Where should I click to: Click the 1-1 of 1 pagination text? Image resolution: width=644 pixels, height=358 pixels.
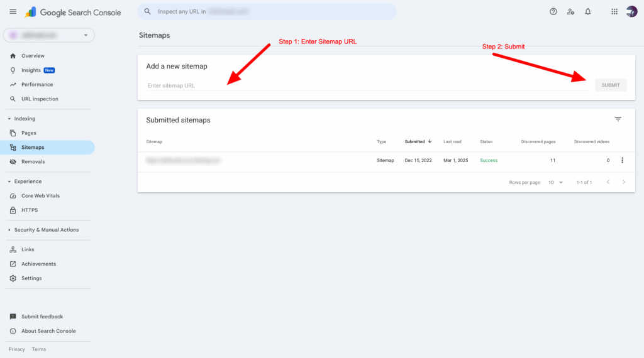(x=584, y=183)
